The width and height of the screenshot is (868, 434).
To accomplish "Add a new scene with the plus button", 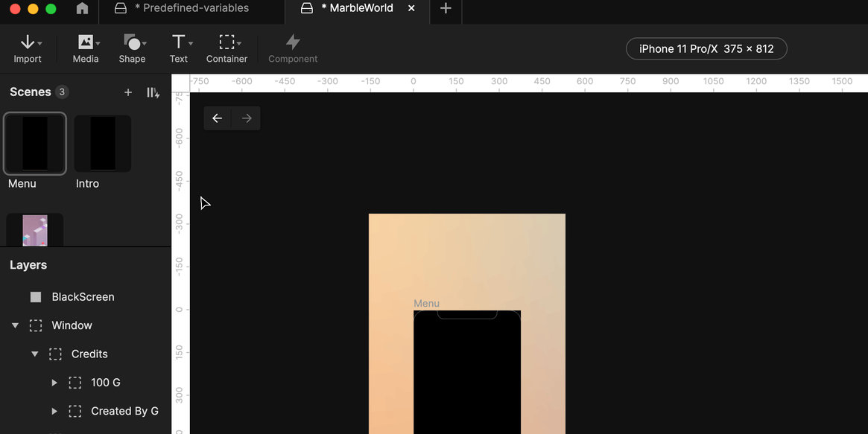I will [127, 92].
